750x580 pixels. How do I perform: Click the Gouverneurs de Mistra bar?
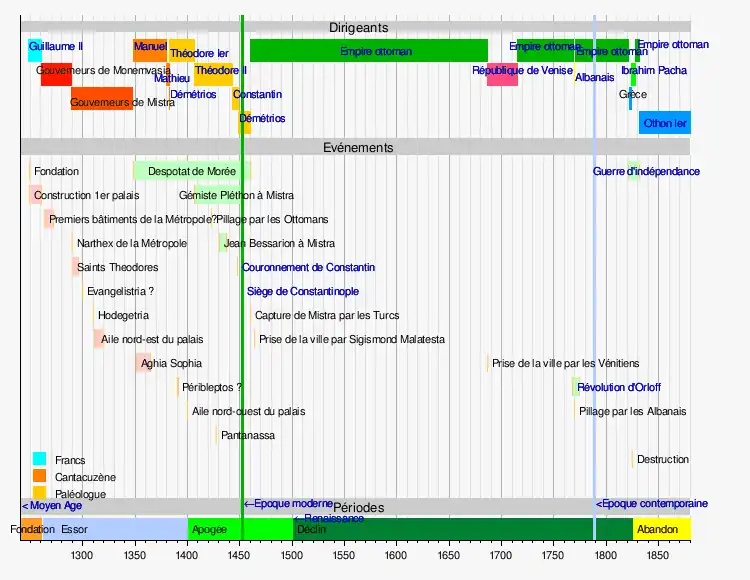(x=101, y=100)
